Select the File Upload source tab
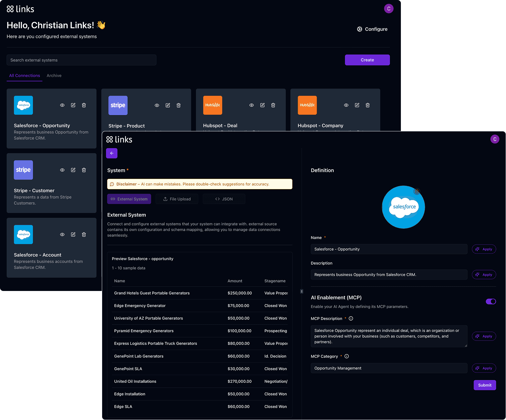Screen dimensions: 506x420 (x=177, y=199)
